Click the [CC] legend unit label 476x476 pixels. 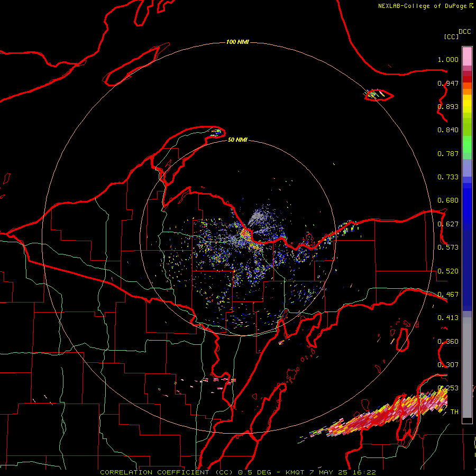[x=451, y=36]
